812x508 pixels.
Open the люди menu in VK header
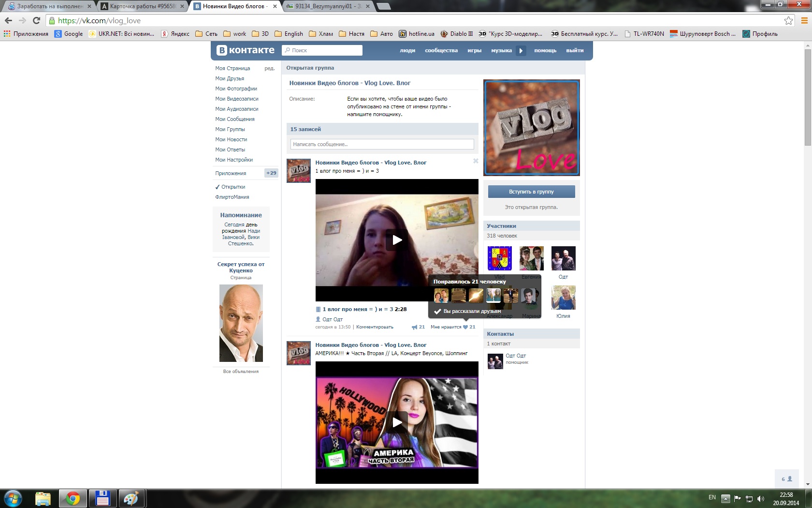(x=407, y=50)
